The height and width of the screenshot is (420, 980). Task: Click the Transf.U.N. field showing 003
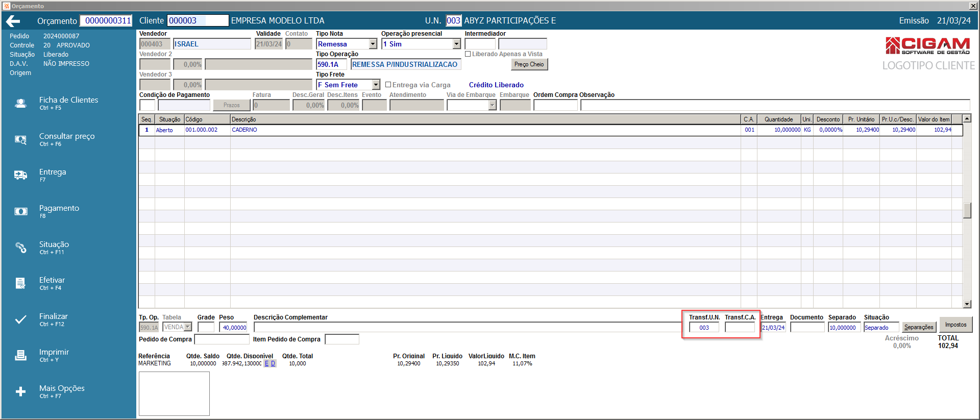coord(704,328)
